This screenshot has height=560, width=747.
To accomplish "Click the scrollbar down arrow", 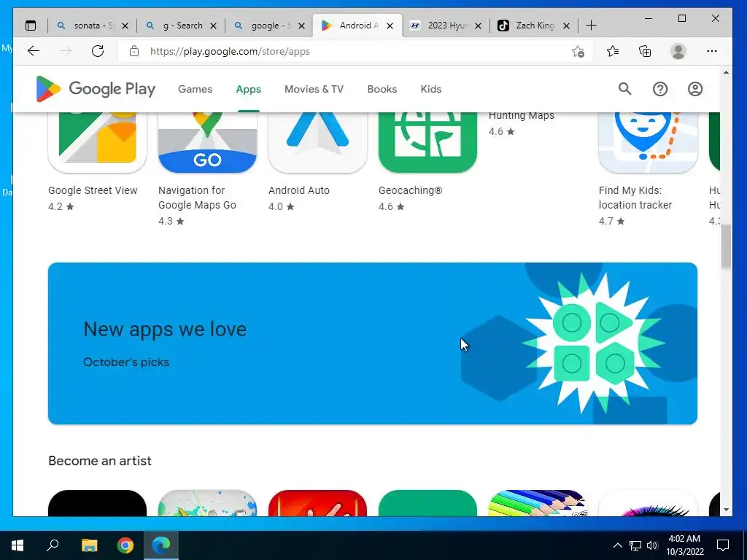I will click(x=726, y=510).
